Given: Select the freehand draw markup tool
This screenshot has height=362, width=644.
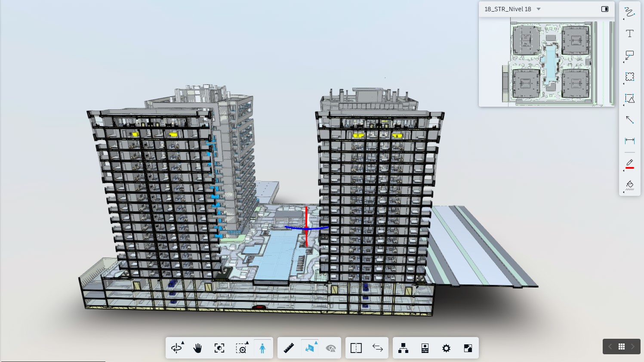Looking at the screenshot, I should click(x=629, y=12).
